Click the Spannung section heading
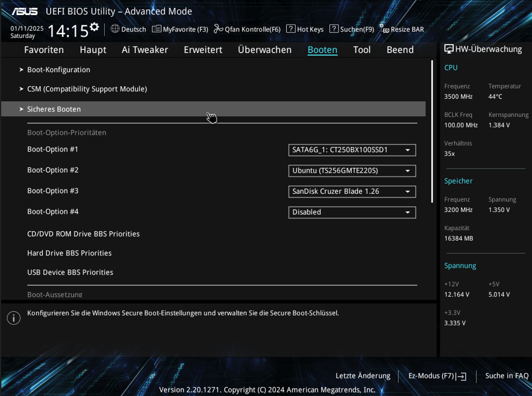The width and height of the screenshot is (532, 396). tap(460, 266)
